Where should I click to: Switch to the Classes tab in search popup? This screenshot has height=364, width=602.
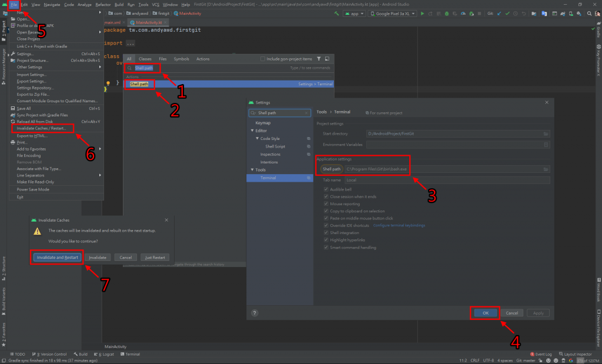tap(145, 59)
